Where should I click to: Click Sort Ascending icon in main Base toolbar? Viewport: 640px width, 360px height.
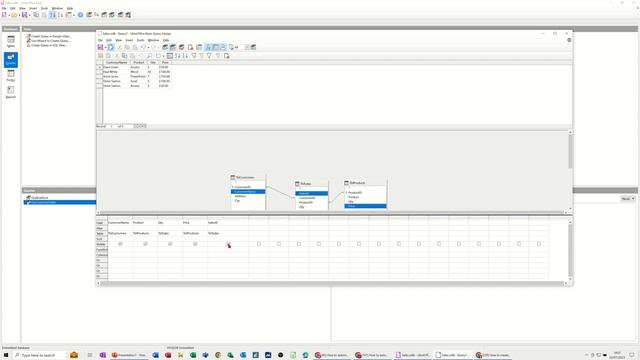[53, 15]
